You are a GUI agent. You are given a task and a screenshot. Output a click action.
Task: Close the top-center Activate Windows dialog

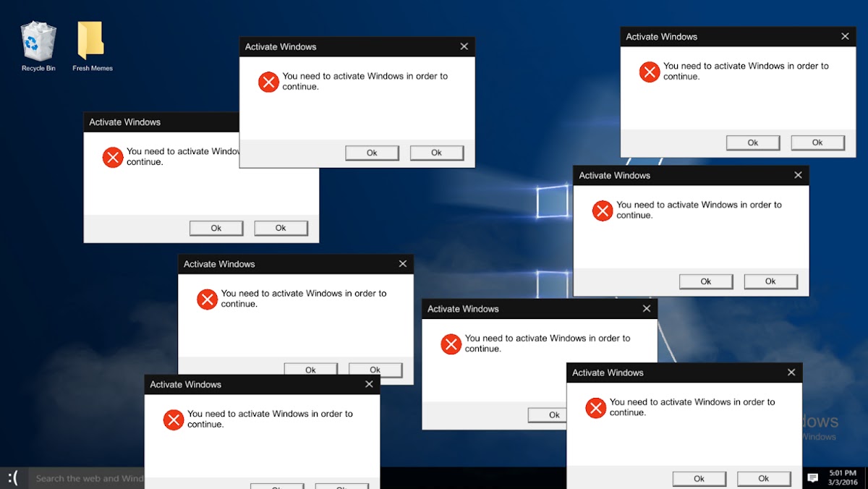click(x=464, y=47)
